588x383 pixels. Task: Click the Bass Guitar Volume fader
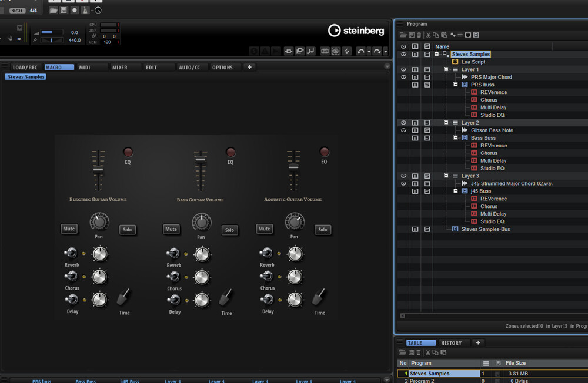[201, 160]
